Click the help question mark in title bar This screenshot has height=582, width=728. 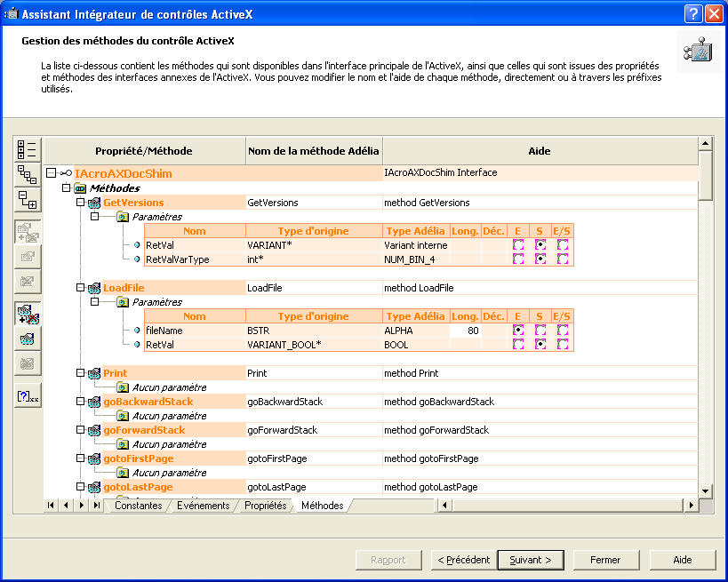point(693,13)
